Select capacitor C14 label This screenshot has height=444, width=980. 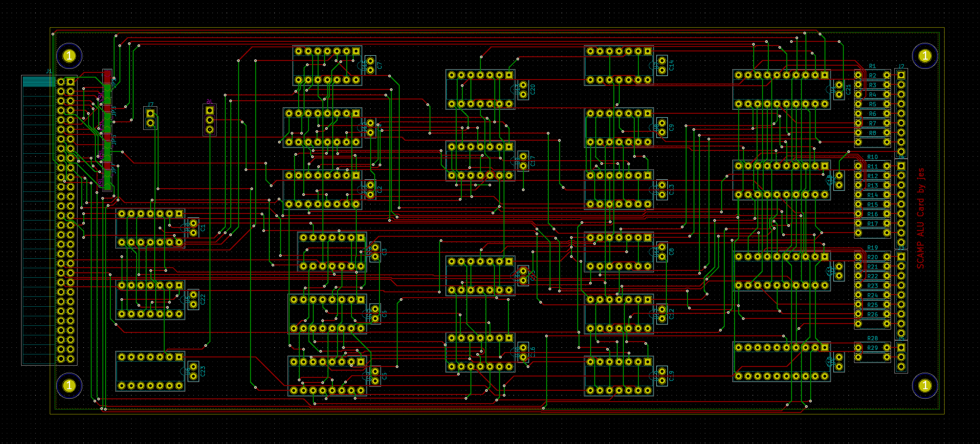point(671,65)
